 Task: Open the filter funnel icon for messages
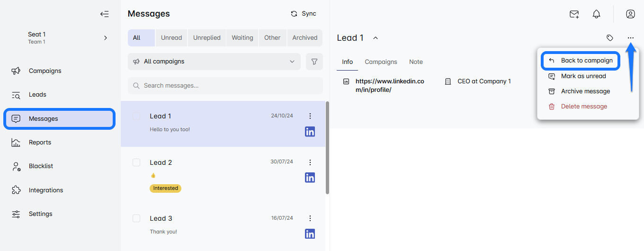[314, 62]
